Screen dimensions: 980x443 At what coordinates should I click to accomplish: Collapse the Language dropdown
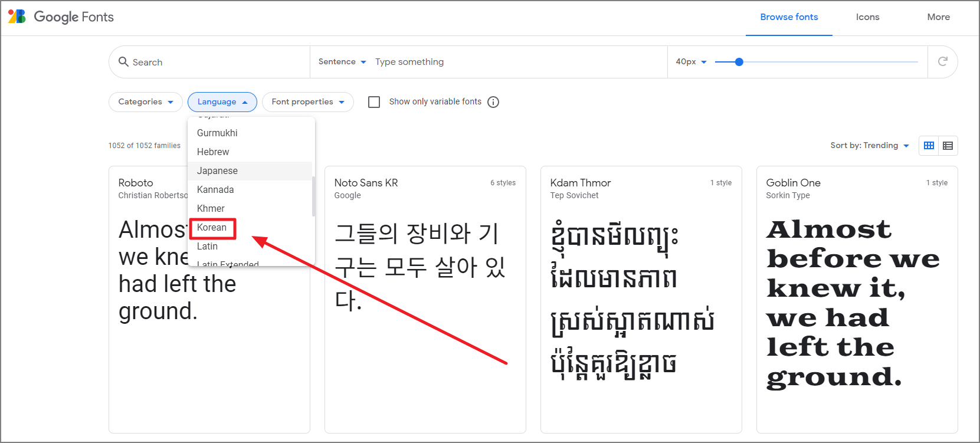222,102
